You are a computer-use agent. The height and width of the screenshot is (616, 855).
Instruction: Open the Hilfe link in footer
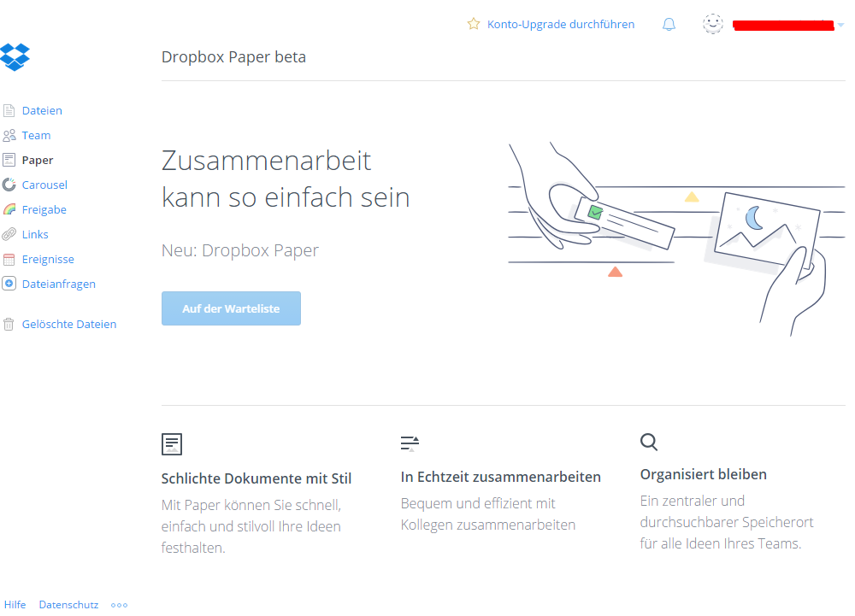tap(15, 605)
